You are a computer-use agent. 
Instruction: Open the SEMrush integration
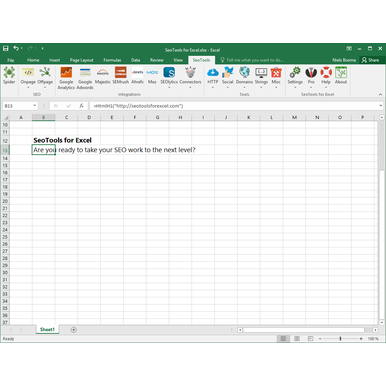121,75
